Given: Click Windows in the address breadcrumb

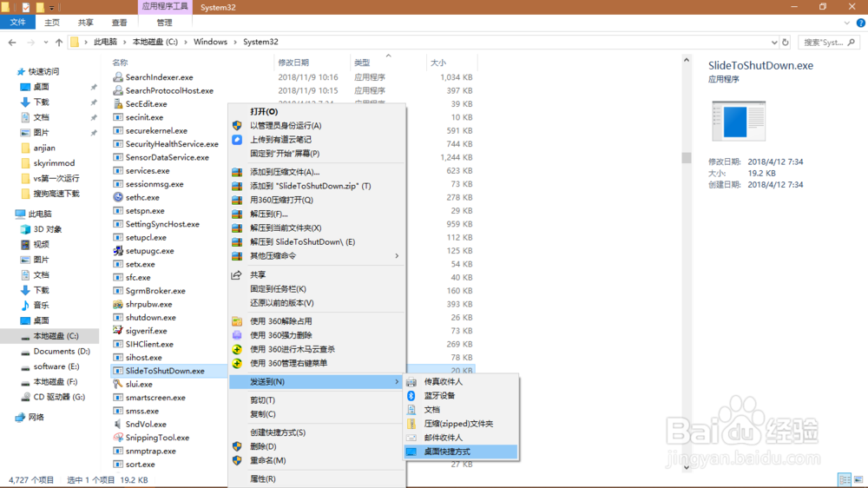Looking at the screenshot, I should pos(210,42).
